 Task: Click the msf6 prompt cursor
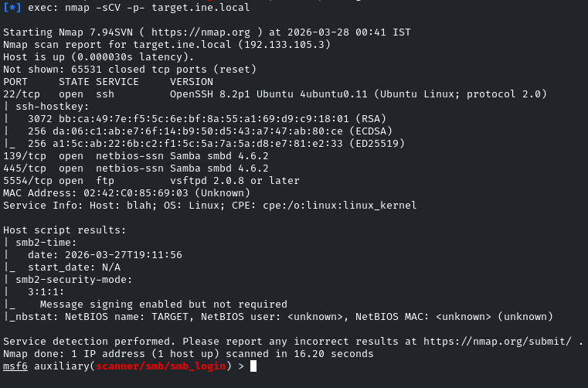pyautogui.click(x=253, y=366)
